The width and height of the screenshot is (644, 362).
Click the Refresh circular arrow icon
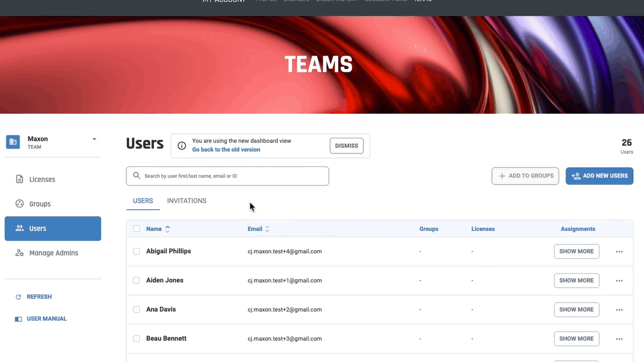click(x=19, y=297)
